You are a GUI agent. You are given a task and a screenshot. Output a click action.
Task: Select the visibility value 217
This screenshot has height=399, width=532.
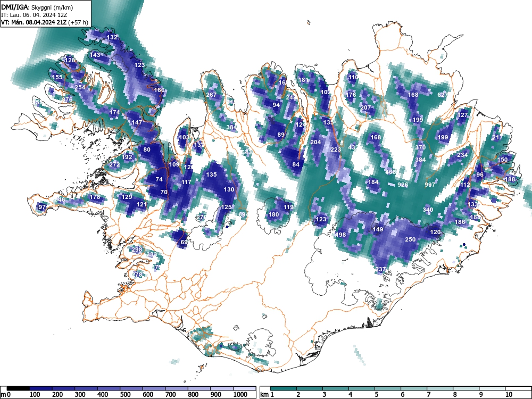497,137
